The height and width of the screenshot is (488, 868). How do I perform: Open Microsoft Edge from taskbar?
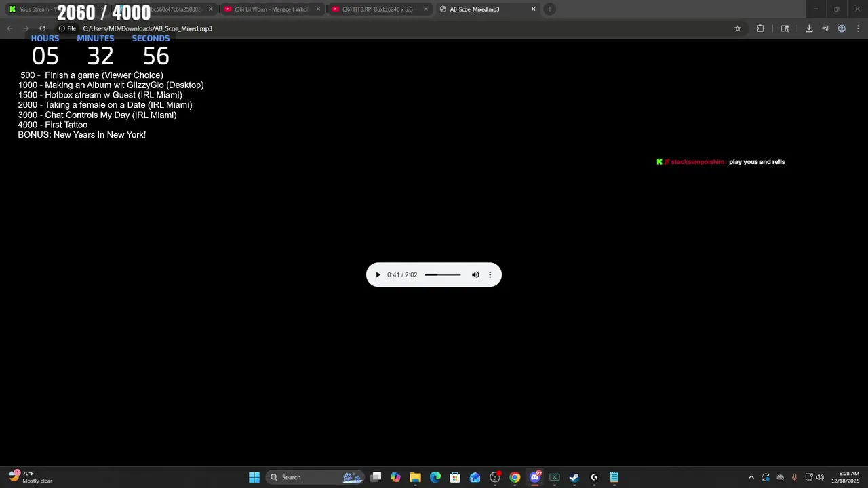(x=435, y=477)
